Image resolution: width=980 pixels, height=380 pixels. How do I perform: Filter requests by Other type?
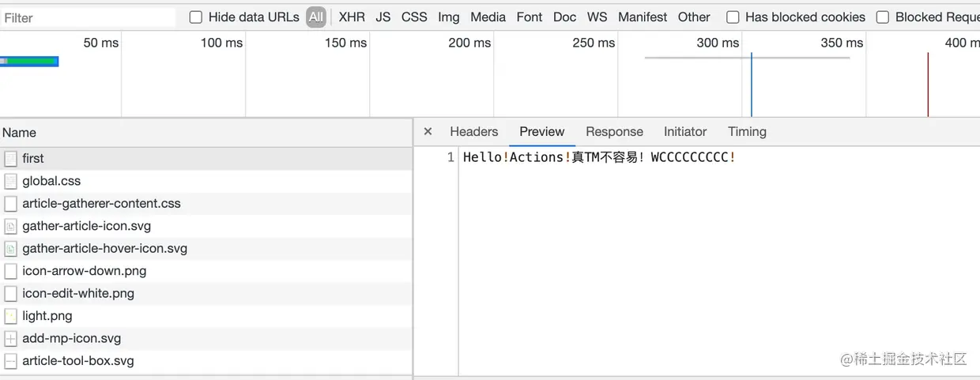694,17
